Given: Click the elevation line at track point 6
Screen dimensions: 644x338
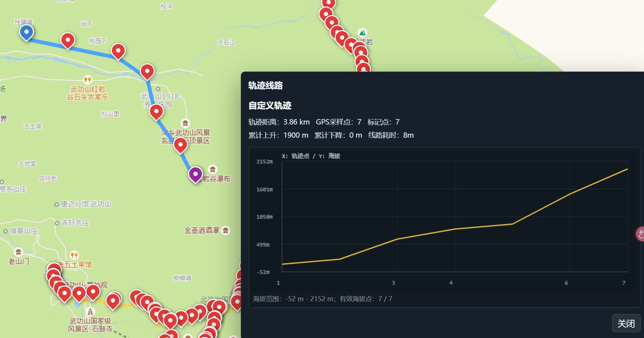Looking at the screenshot, I should click(x=570, y=194).
